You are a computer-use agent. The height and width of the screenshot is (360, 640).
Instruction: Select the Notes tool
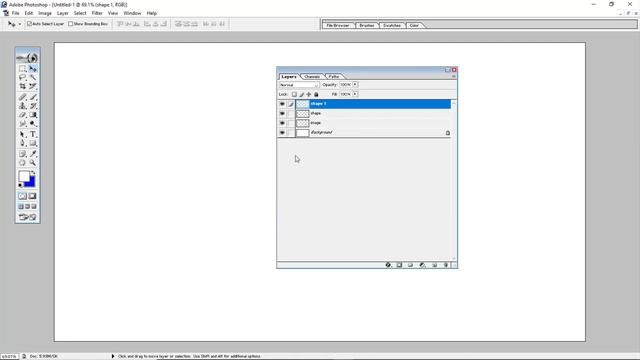point(22,154)
